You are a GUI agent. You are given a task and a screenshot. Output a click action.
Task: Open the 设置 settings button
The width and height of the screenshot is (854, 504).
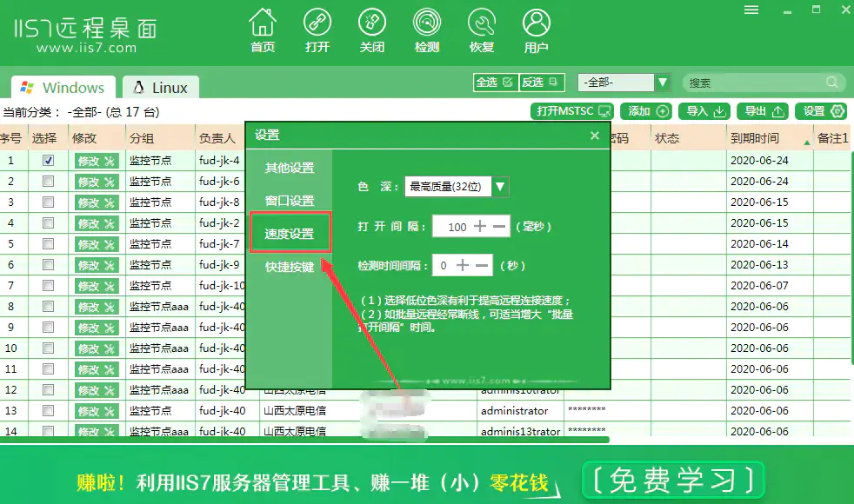(821, 111)
